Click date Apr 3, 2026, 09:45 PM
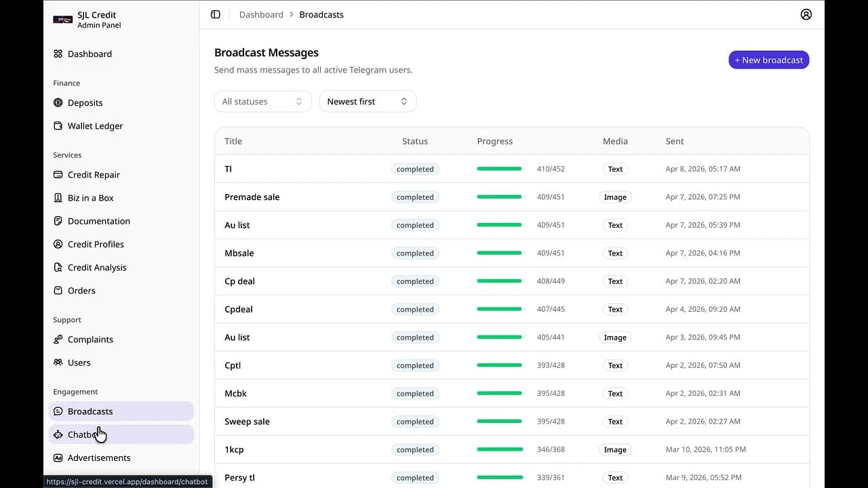Image resolution: width=868 pixels, height=488 pixels. 703,337
